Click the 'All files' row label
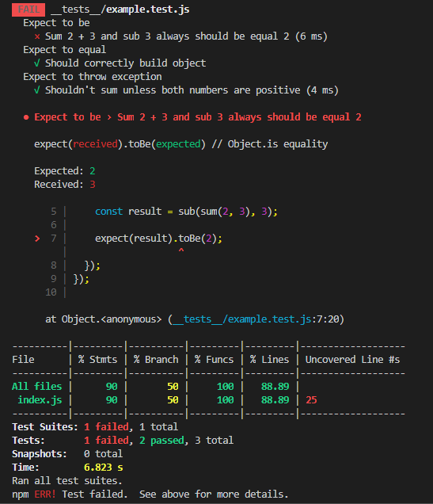Image resolution: width=433 pixels, height=504 pixels. (37, 387)
